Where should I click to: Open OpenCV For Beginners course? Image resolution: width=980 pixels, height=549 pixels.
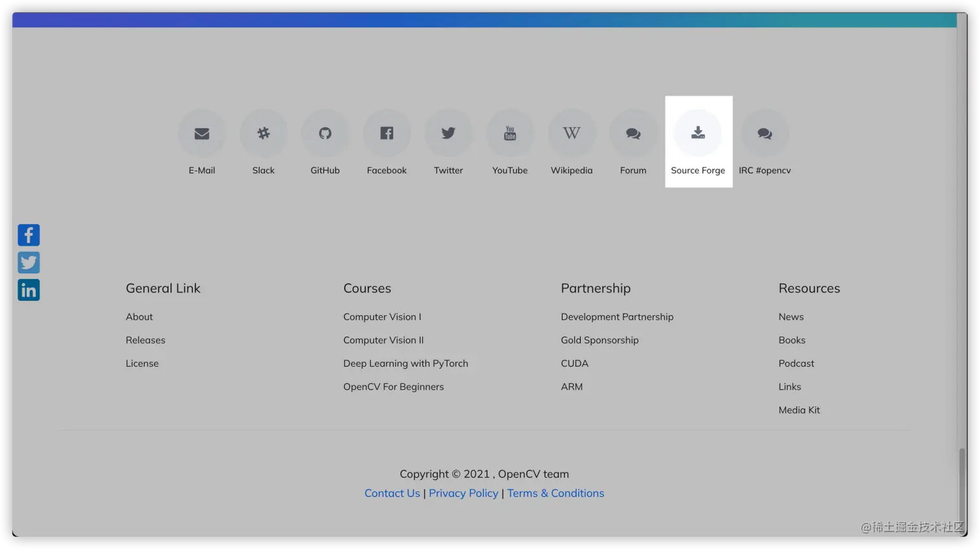click(393, 387)
